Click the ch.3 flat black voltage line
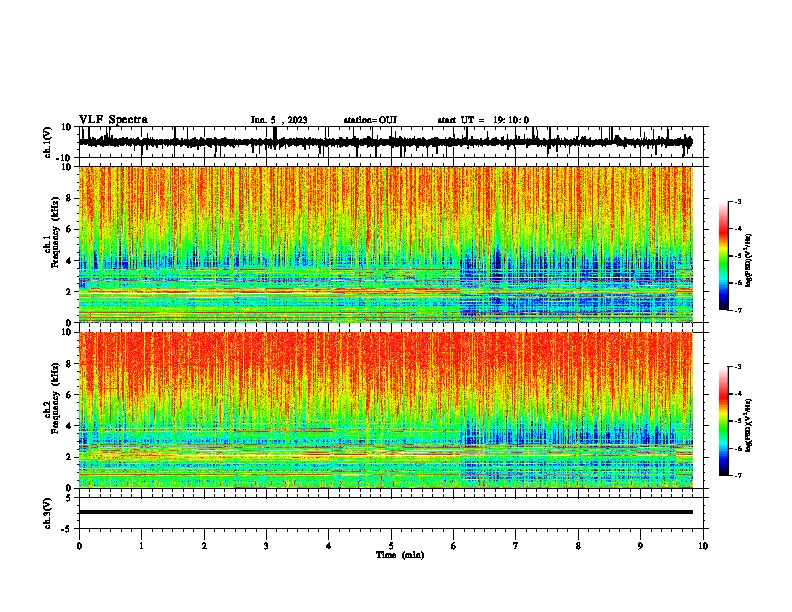This screenshot has width=792, height=612. (385, 512)
